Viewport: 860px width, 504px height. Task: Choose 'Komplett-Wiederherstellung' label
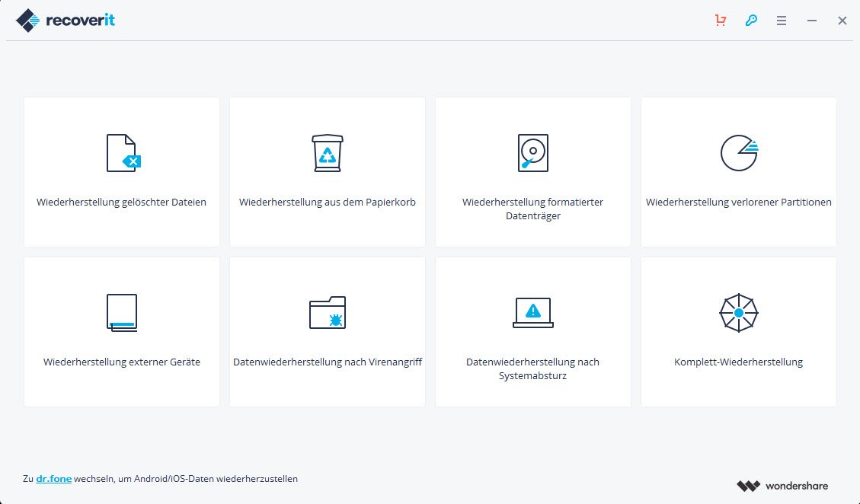click(738, 362)
